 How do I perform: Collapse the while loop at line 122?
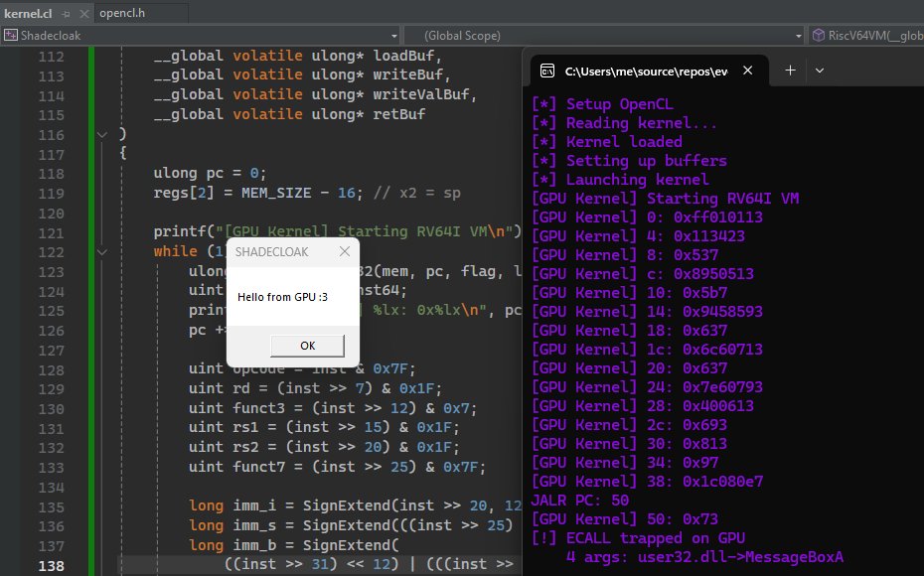(x=102, y=252)
